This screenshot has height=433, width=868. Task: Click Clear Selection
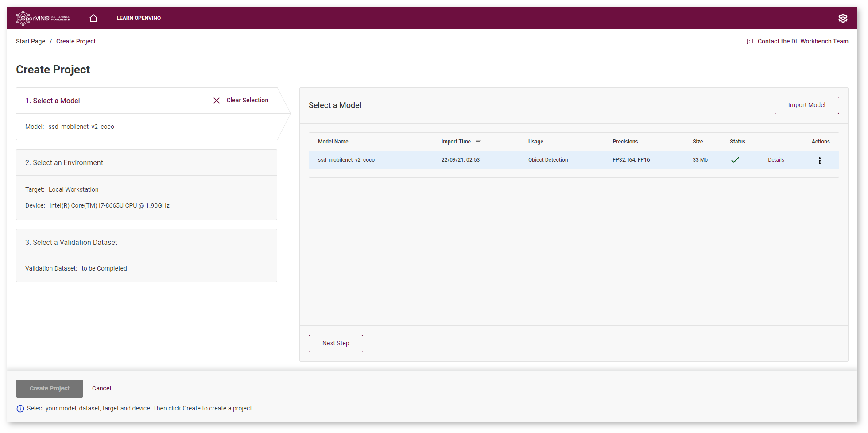click(x=247, y=101)
